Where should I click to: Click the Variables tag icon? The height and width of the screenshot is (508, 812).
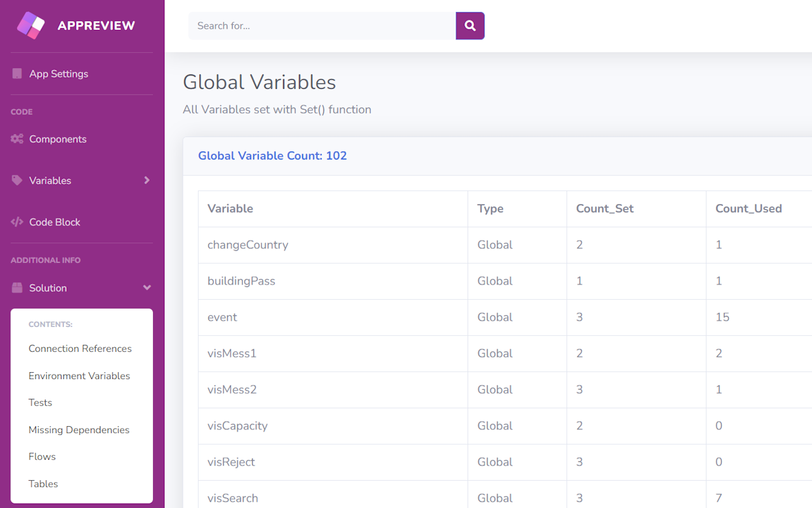17,180
